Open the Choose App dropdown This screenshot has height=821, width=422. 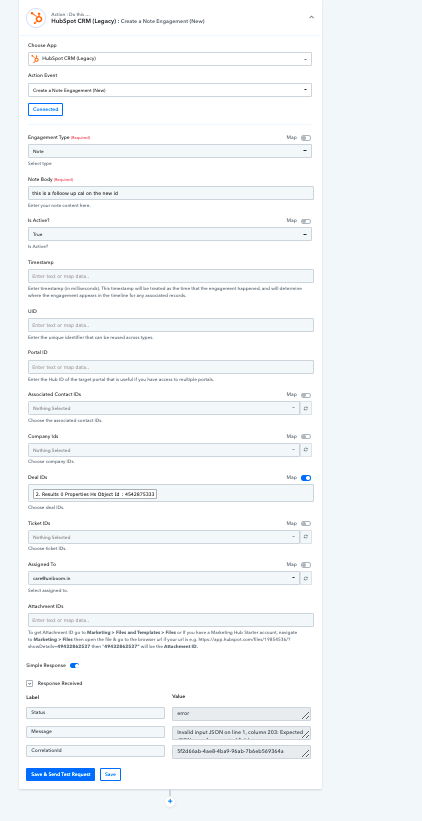[x=170, y=59]
